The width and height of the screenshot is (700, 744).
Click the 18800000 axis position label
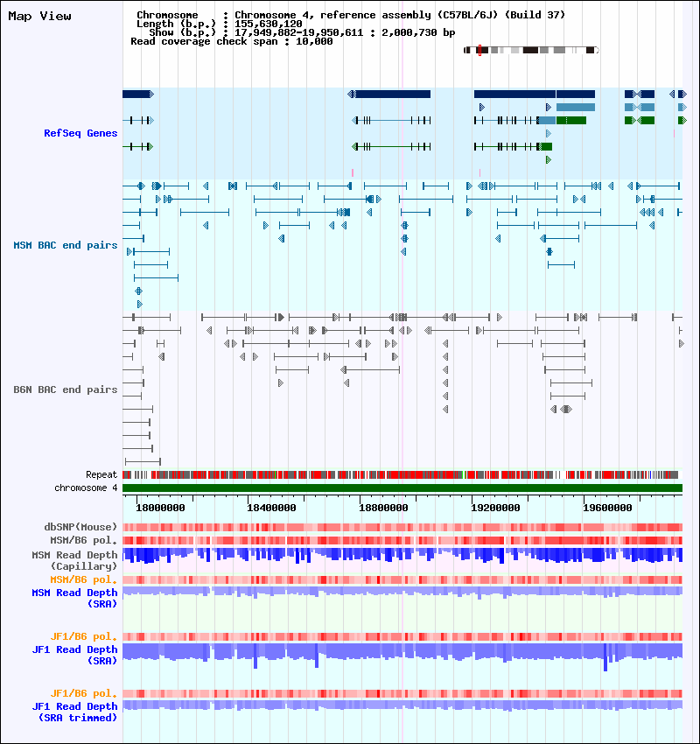383,508
